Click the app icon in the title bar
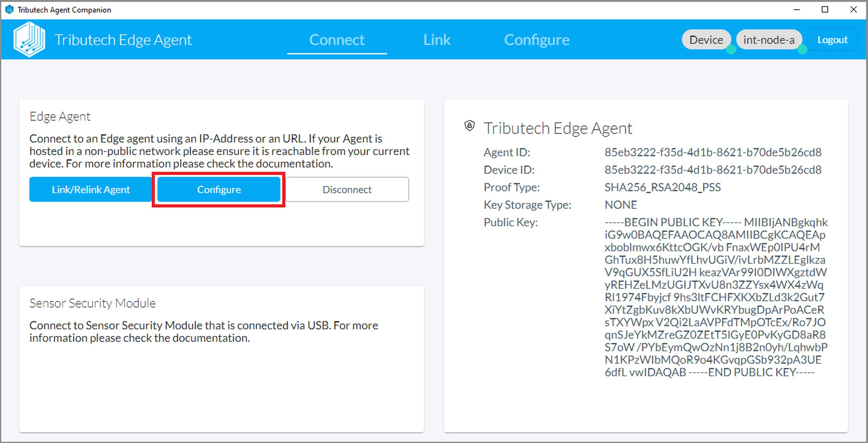This screenshot has width=868, height=443. 9,9
